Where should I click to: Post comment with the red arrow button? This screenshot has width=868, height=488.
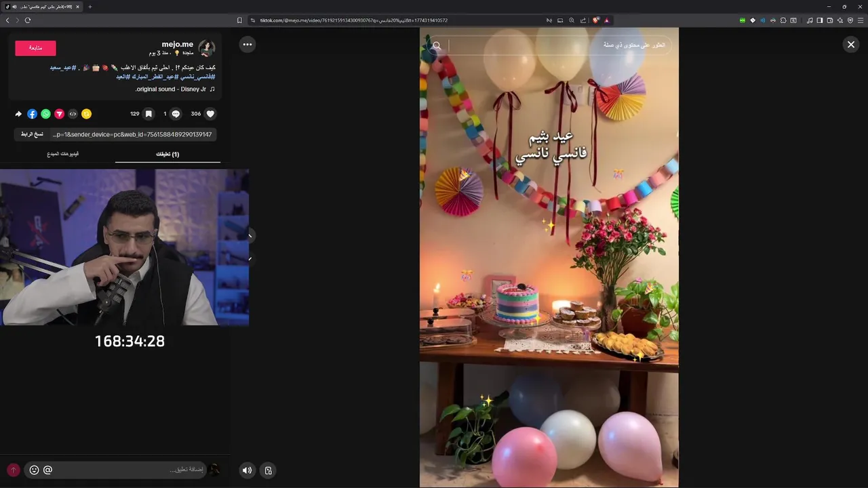tap(13, 470)
